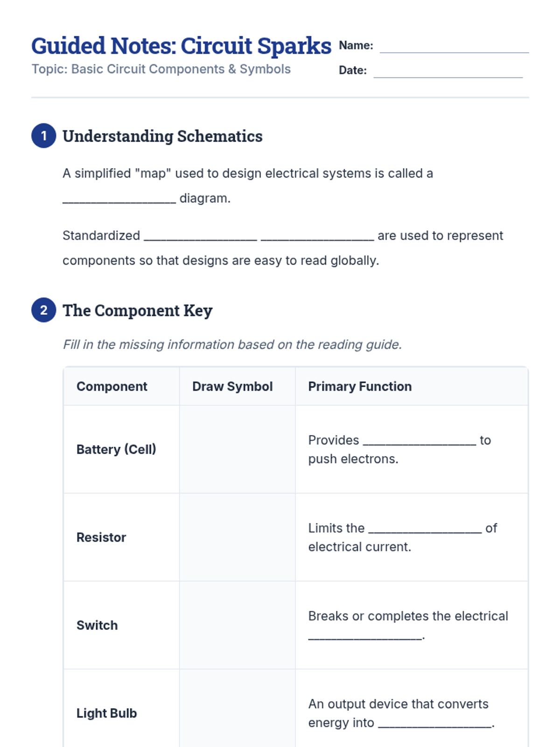Click the first blank after Standardized

pyautogui.click(x=200, y=236)
